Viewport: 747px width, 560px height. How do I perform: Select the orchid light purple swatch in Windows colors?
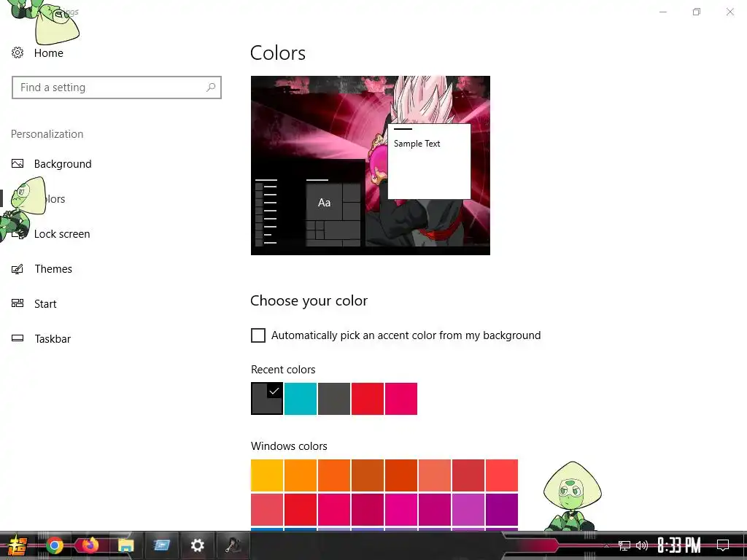468,510
